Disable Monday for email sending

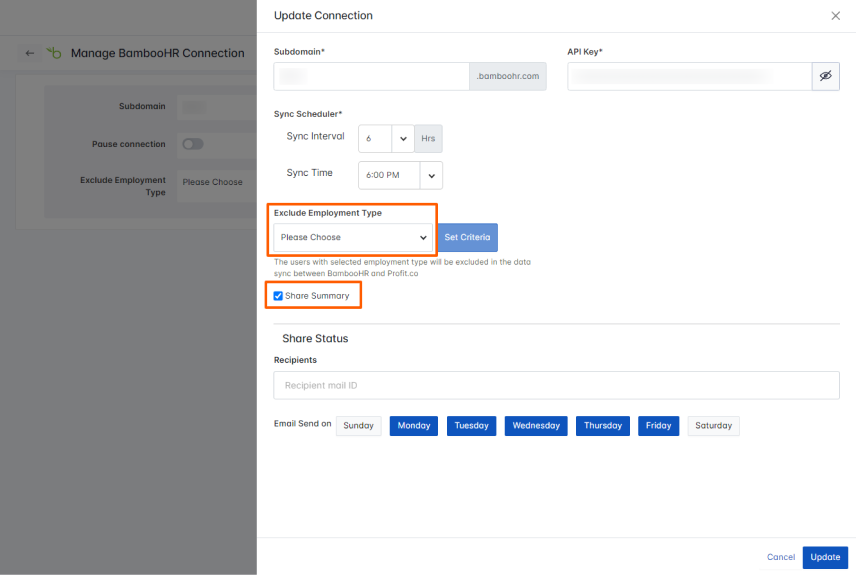[414, 426]
